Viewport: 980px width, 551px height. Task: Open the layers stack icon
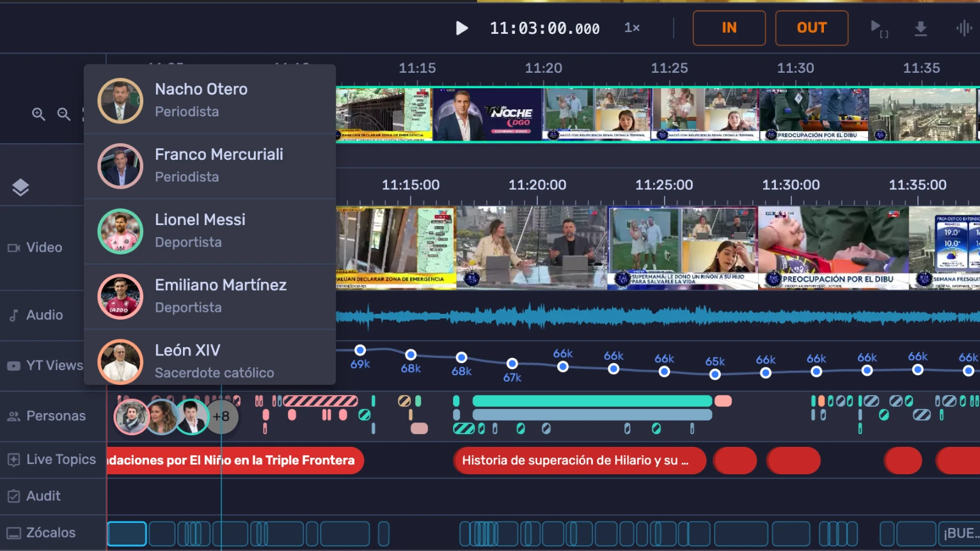coord(20,187)
